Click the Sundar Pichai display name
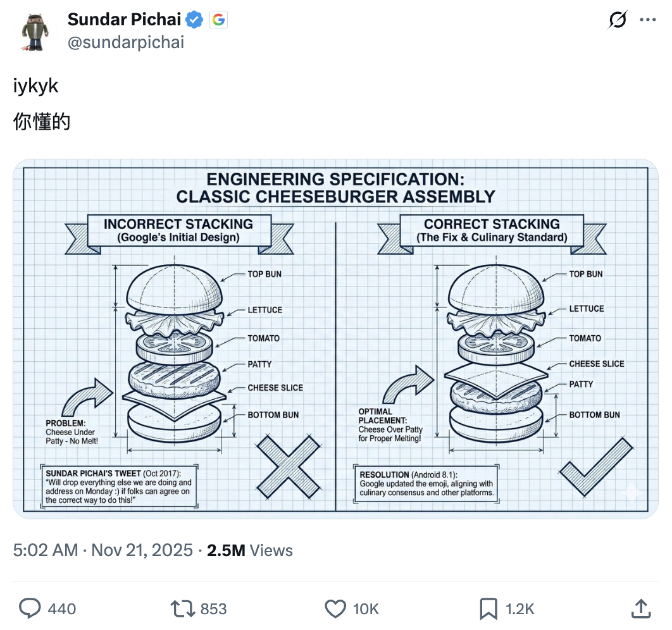 click(125, 20)
